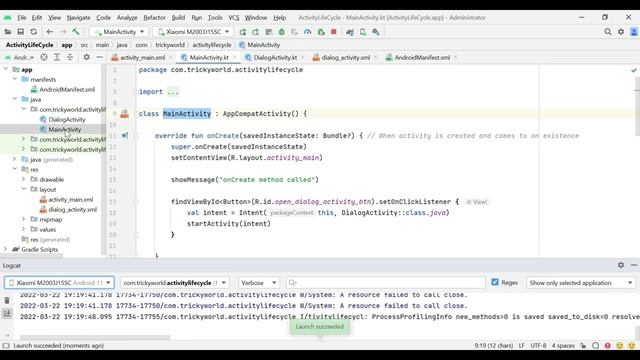640x360 pixels.
Task: Open file using toolbar folder icon
Action: pos(8,32)
